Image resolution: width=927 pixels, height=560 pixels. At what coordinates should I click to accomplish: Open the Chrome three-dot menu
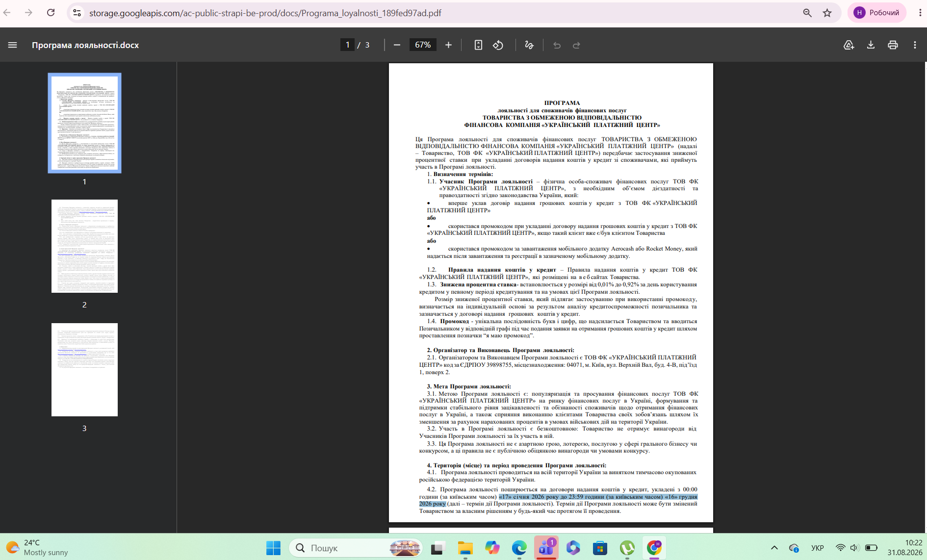click(920, 13)
